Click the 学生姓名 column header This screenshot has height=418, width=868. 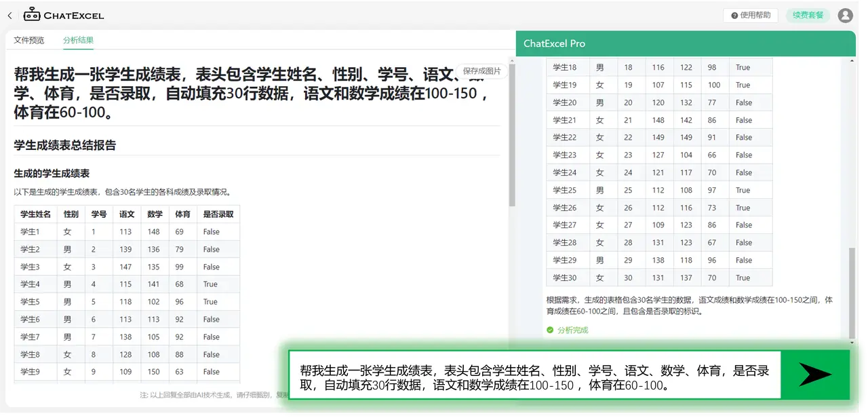[x=35, y=214]
